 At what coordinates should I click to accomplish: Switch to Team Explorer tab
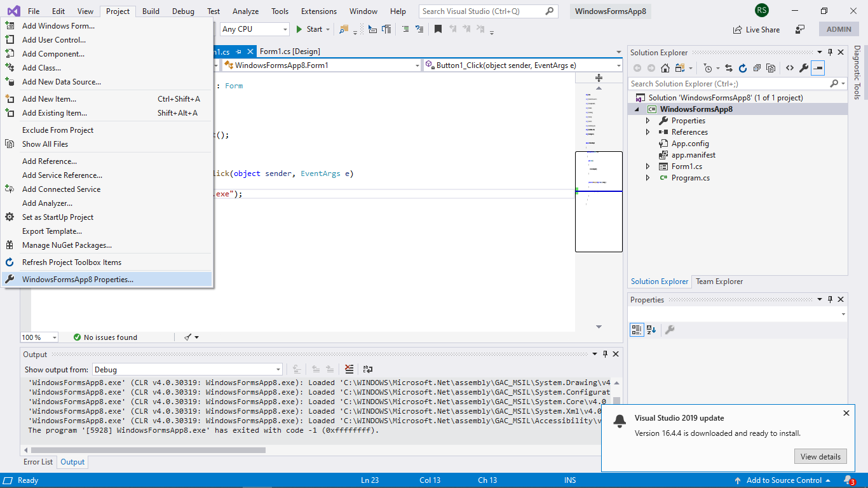point(719,281)
